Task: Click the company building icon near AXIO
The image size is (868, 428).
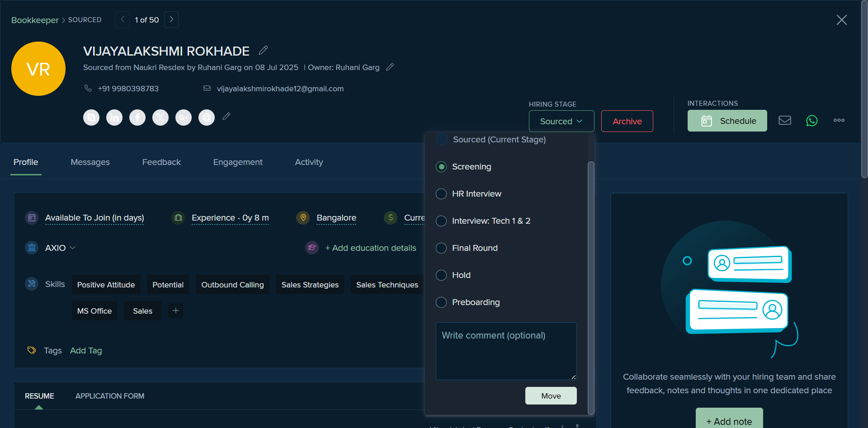Action: pyautogui.click(x=32, y=248)
